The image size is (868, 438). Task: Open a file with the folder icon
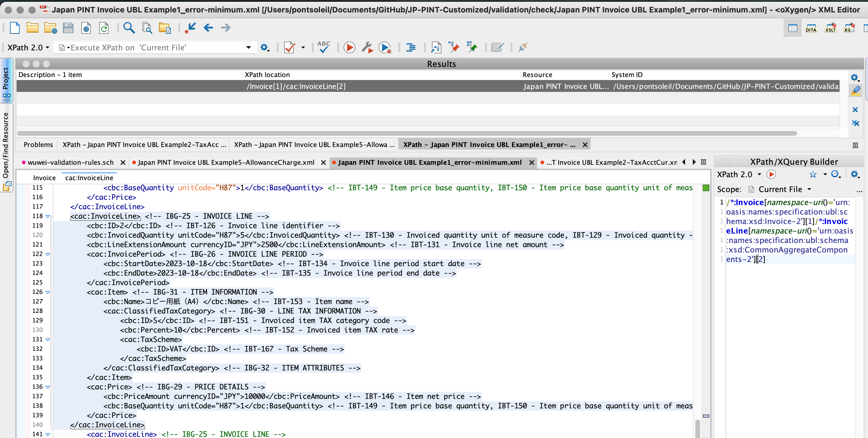32,28
